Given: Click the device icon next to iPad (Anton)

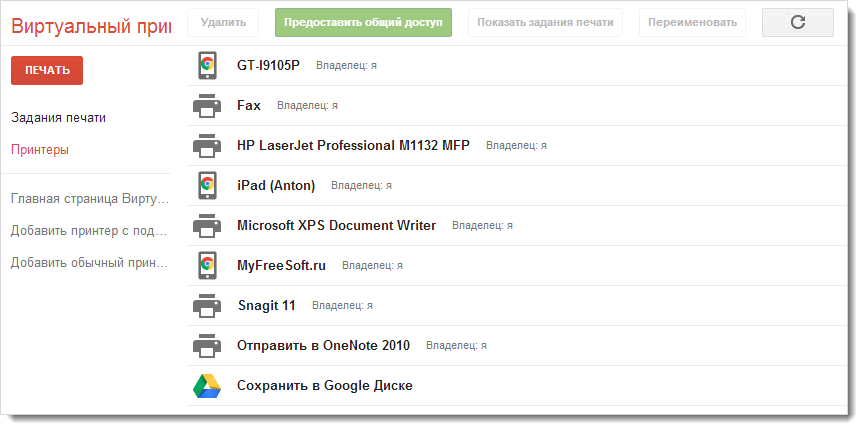Looking at the screenshot, I should click(x=207, y=186).
